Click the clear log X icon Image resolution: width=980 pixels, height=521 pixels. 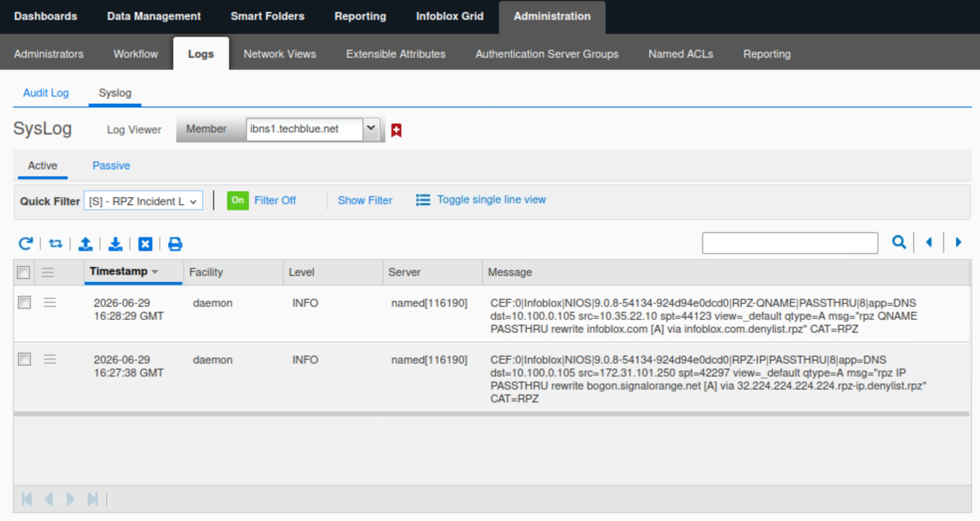(x=145, y=244)
